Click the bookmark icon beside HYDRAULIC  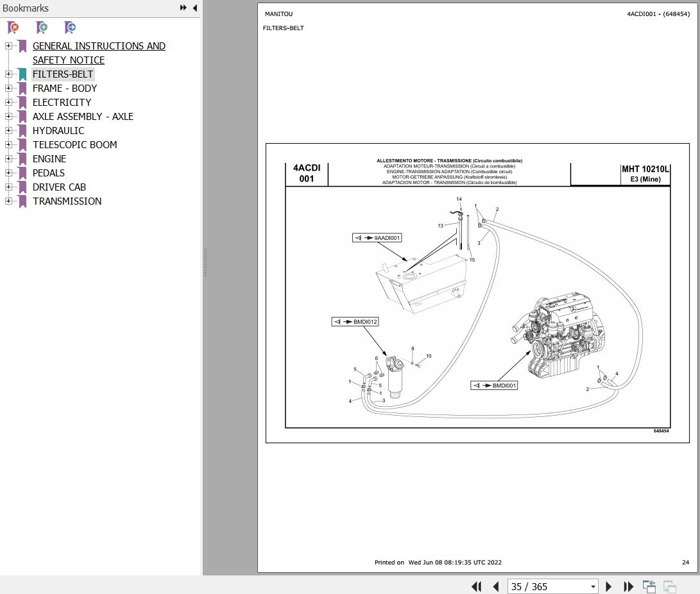[22, 132]
